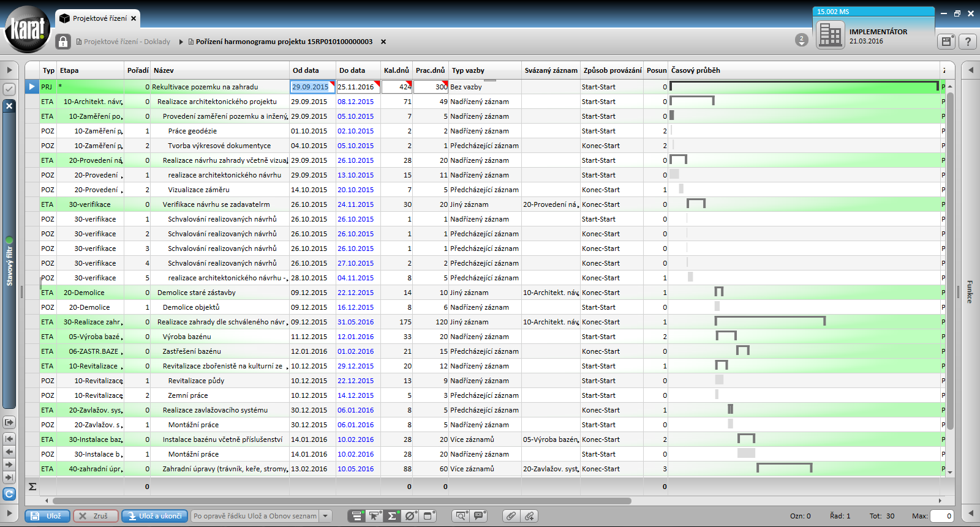Click the search preview magnifier icon
The height and width of the screenshot is (527, 980).
click(461, 516)
